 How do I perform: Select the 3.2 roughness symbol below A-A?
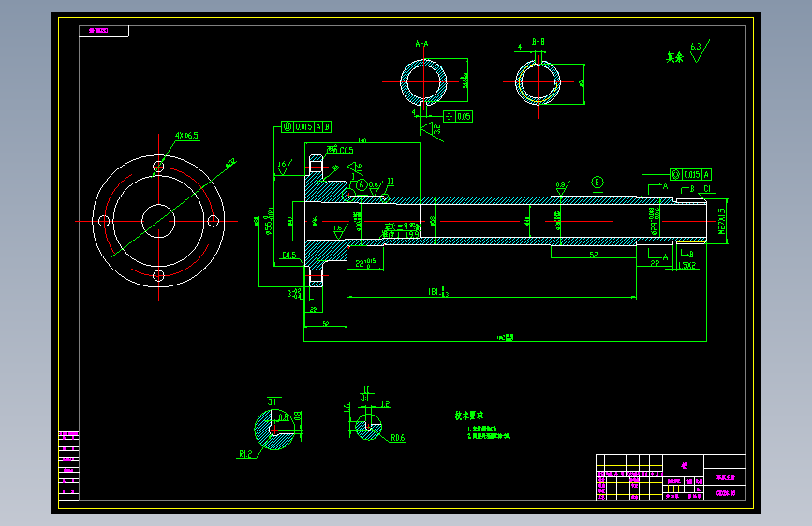click(431, 129)
